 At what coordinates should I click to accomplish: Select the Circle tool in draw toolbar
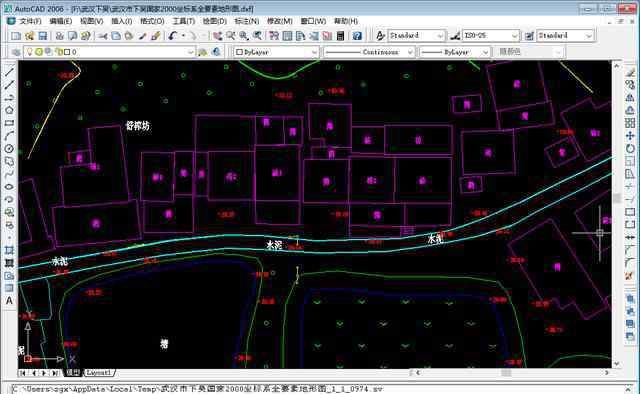click(x=9, y=149)
